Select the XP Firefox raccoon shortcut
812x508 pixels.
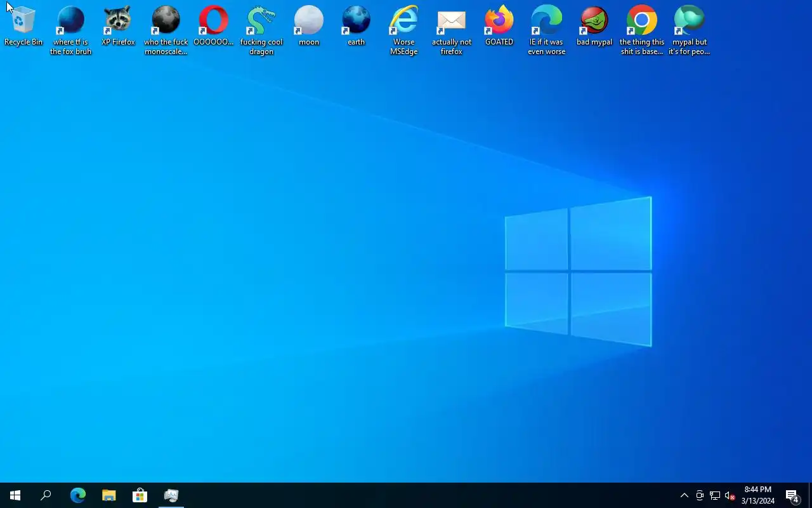118,26
